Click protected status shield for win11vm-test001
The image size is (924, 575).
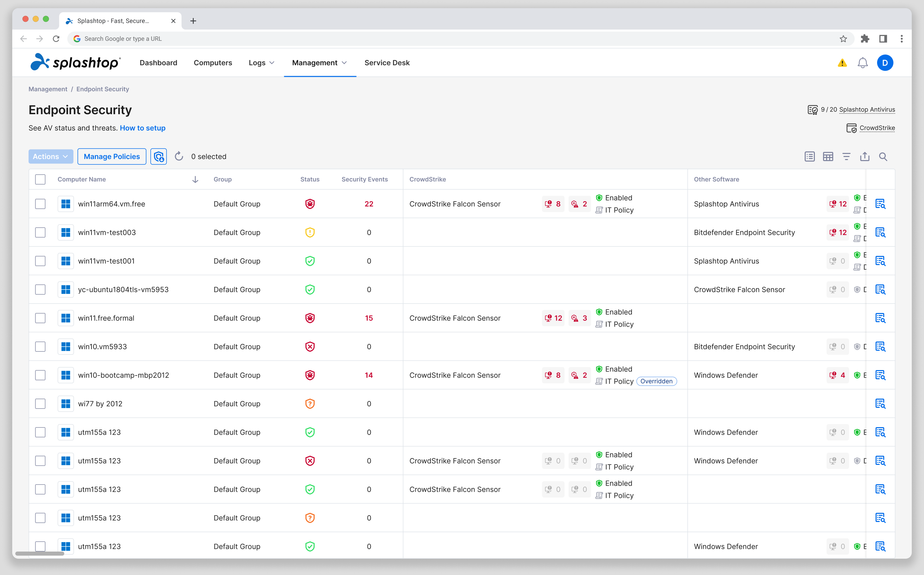pyautogui.click(x=310, y=261)
